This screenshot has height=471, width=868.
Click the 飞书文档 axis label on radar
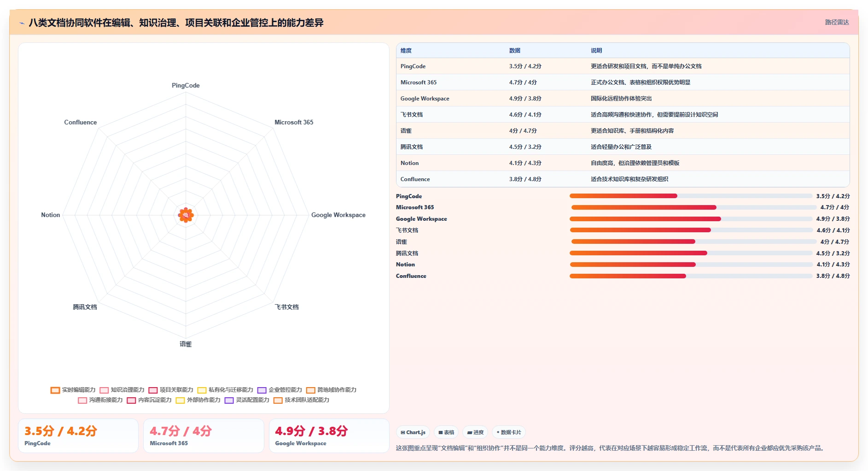point(287,307)
